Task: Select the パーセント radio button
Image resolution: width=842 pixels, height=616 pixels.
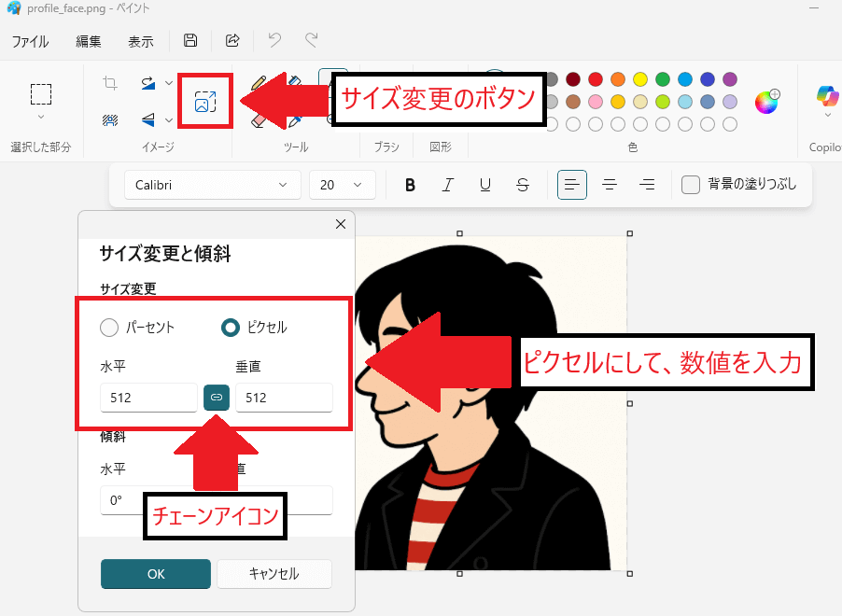Action: point(107,328)
